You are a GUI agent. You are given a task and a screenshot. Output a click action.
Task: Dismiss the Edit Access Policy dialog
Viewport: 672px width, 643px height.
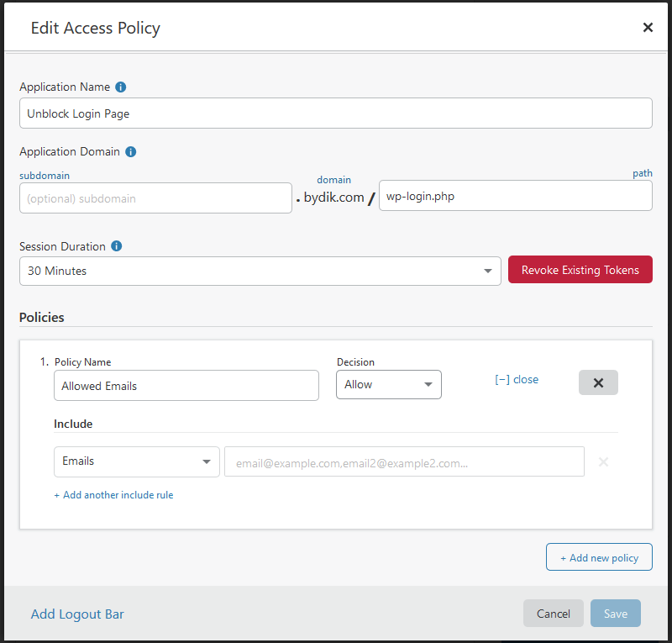coord(648,27)
